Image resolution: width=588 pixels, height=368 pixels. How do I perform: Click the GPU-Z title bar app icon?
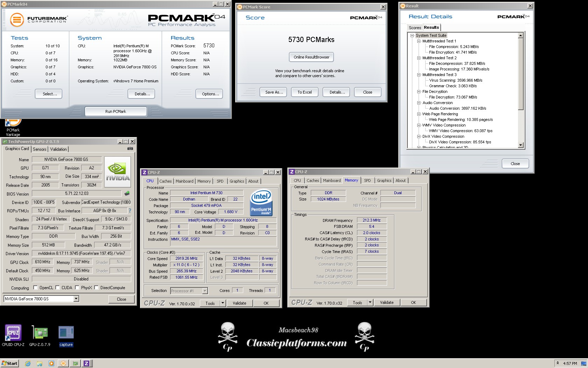(x=5, y=142)
